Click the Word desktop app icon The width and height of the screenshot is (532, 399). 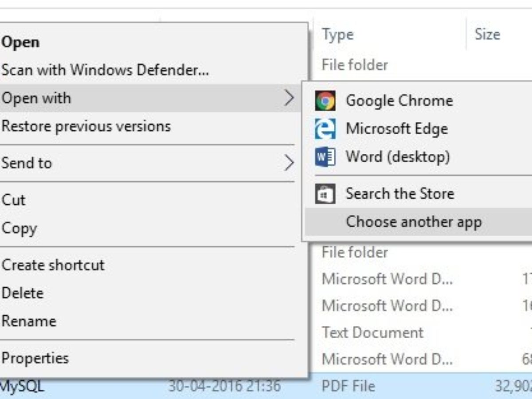pos(325,157)
